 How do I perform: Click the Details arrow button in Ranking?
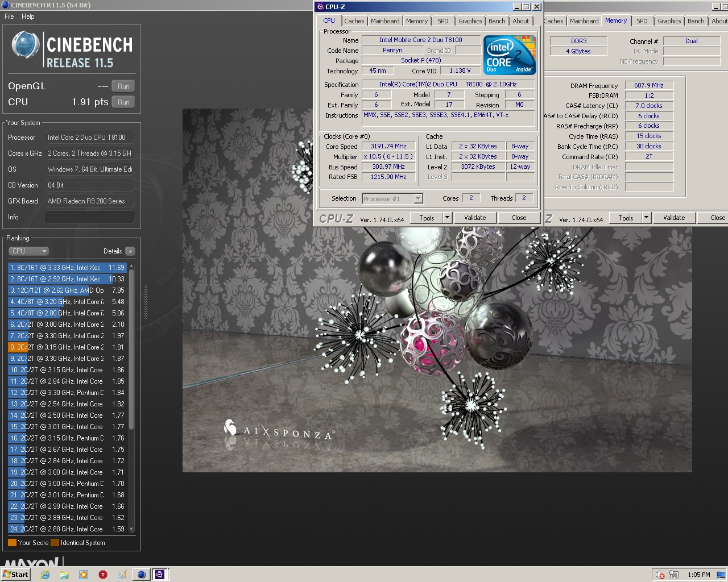tap(130, 251)
